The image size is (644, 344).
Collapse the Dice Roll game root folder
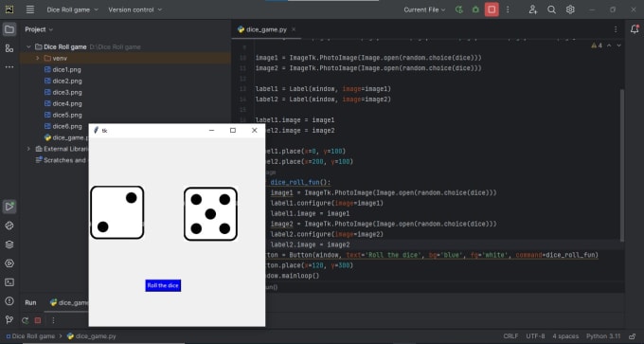pos(28,46)
